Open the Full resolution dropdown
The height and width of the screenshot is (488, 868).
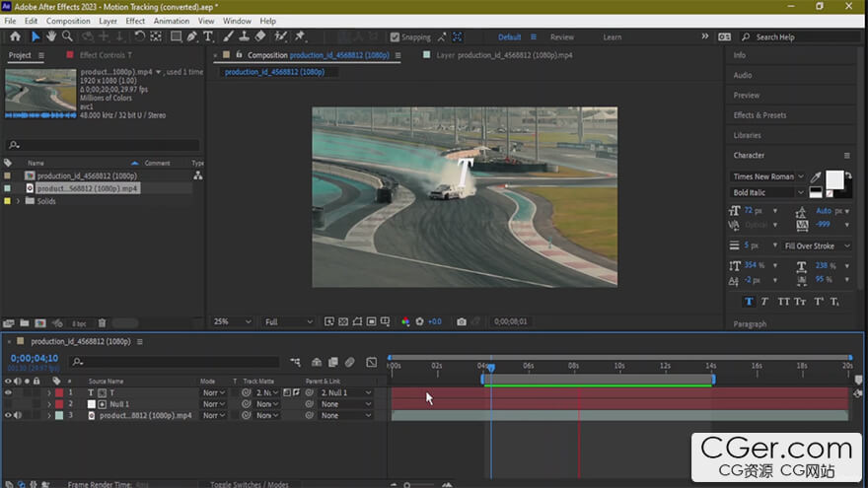(288, 321)
